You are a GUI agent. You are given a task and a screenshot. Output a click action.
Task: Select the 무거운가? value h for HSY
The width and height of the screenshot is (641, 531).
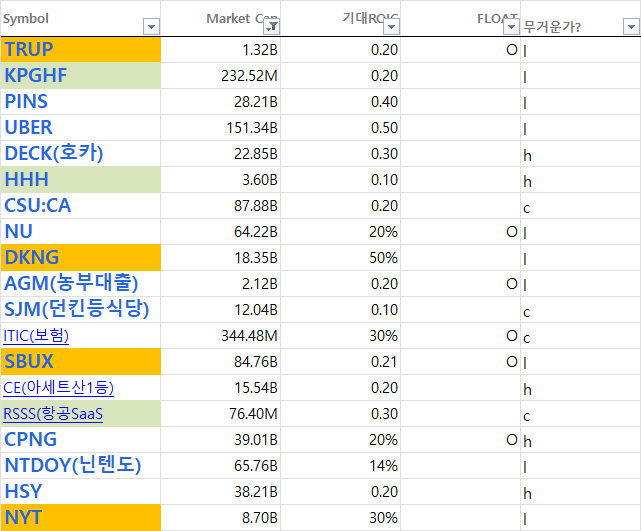click(580, 492)
